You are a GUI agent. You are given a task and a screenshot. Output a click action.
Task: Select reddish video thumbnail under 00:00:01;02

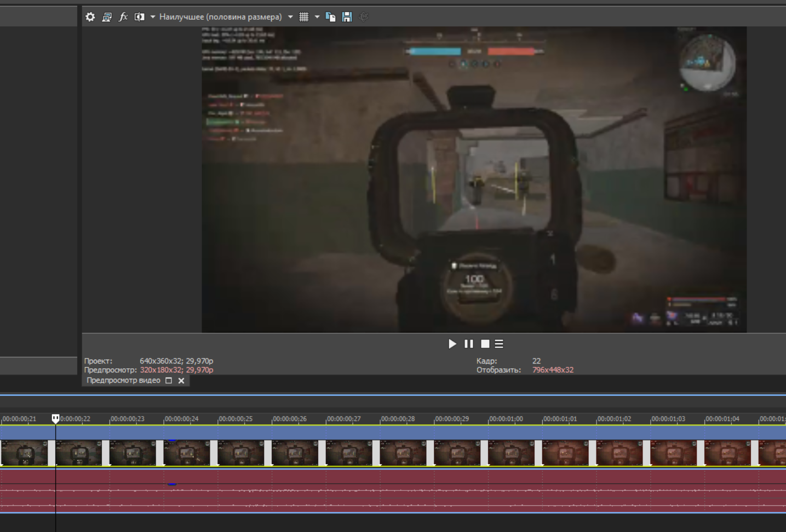coord(619,453)
